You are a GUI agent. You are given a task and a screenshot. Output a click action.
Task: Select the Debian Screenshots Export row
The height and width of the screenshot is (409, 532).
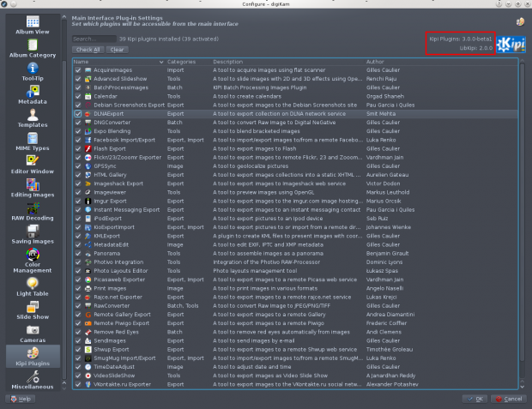point(295,105)
